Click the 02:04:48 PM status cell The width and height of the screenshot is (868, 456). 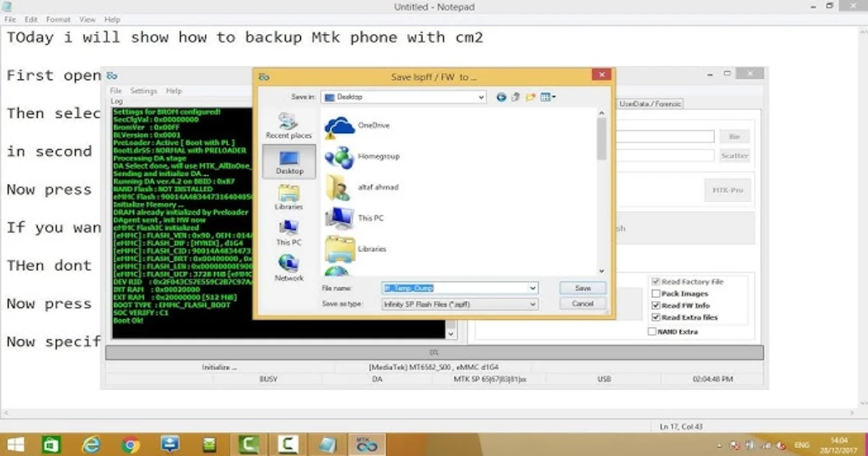pyautogui.click(x=713, y=379)
